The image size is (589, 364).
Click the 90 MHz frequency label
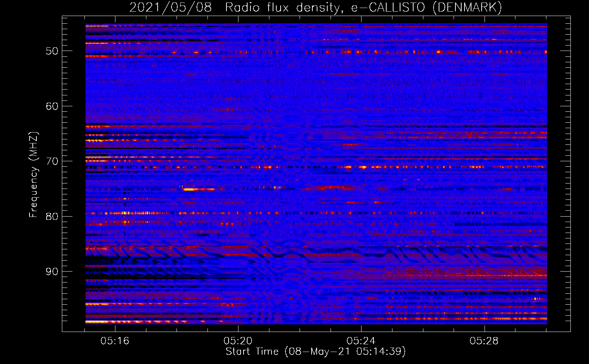(x=52, y=272)
